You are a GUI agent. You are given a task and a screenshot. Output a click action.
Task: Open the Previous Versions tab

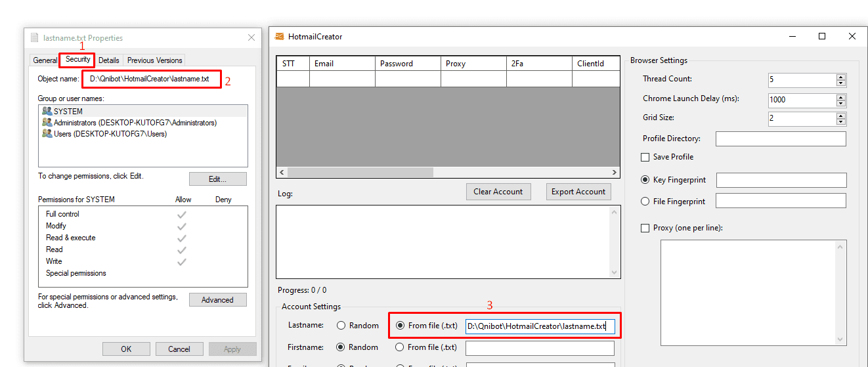155,60
